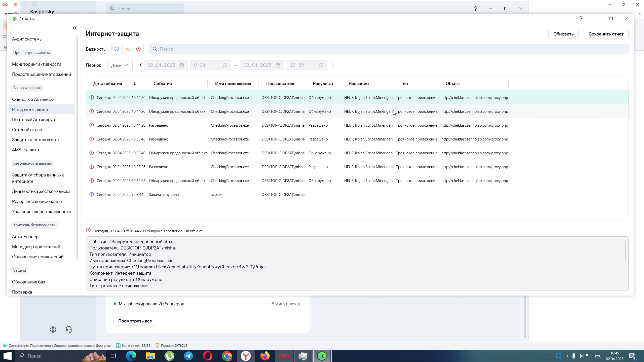This screenshot has width=644, height=362.
Task: Click the Сохранить отчет button
Action: (606, 34)
